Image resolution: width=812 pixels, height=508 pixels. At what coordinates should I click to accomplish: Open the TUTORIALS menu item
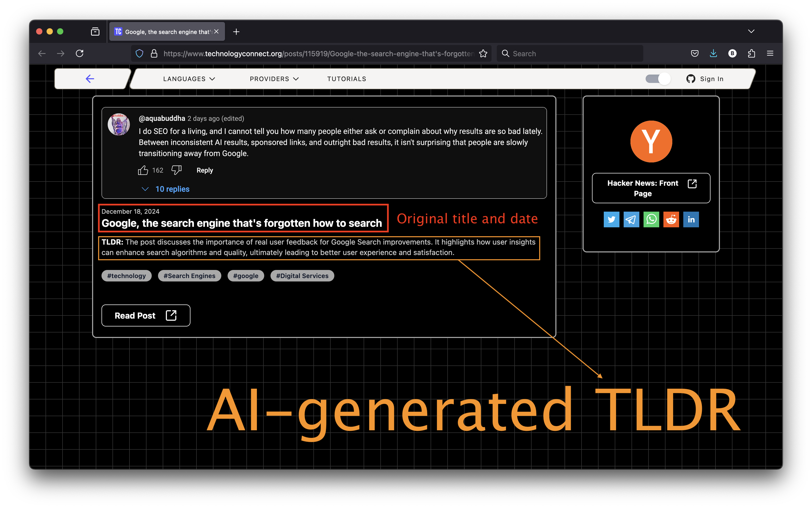click(347, 79)
